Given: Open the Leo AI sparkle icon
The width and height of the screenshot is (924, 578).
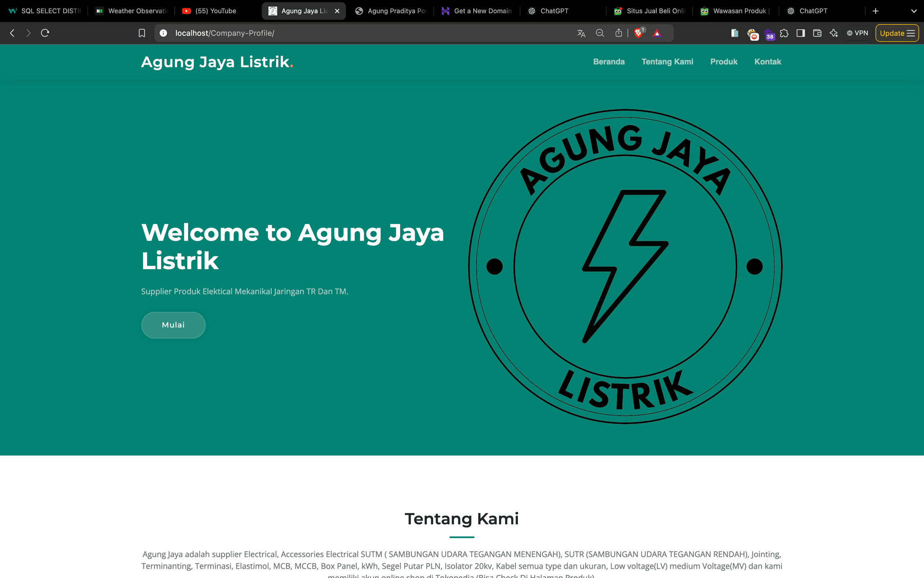Looking at the screenshot, I should pyautogui.click(x=833, y=33).
